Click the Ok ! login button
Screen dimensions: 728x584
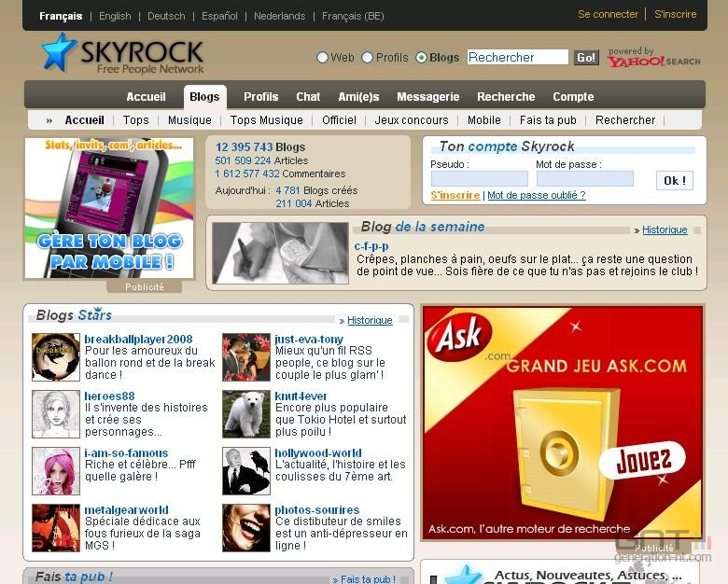[675, 181]
